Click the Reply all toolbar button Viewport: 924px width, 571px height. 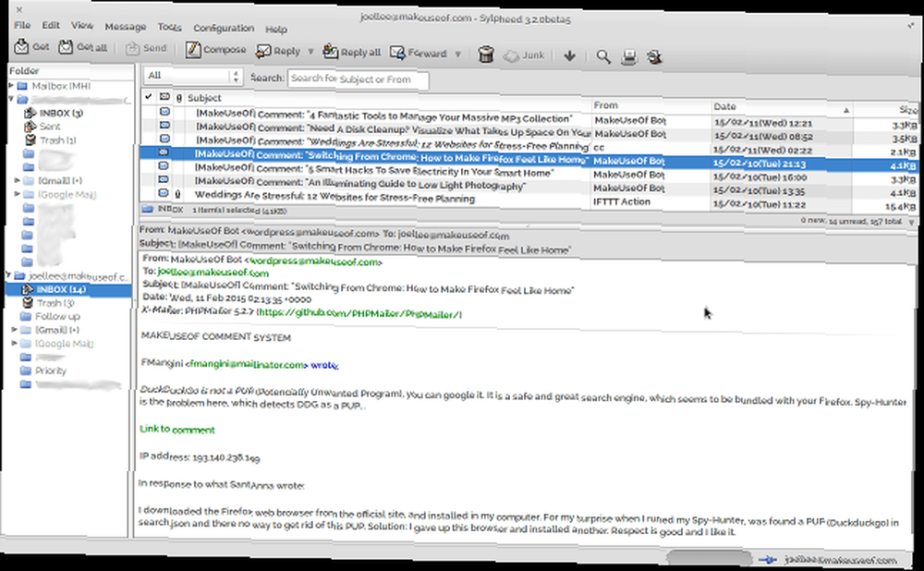click(x=352, y=52)
